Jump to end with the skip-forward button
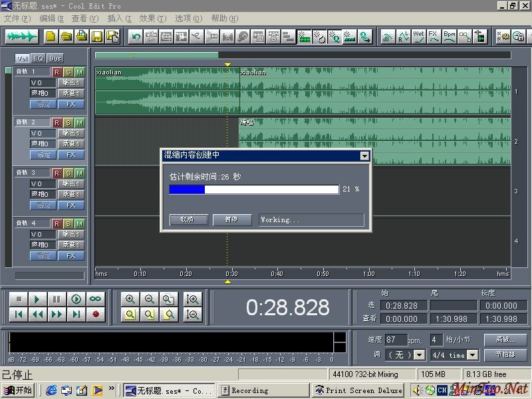 point(76,314)
